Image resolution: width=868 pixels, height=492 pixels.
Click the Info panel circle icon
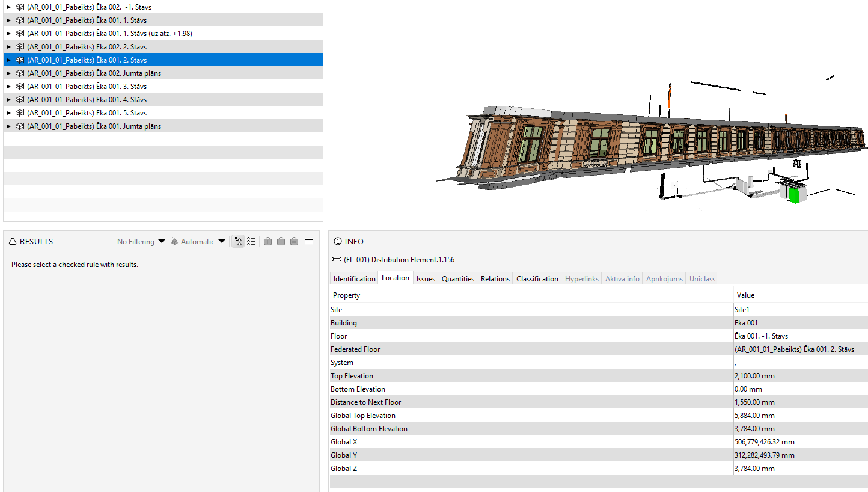tap(338, 241)
